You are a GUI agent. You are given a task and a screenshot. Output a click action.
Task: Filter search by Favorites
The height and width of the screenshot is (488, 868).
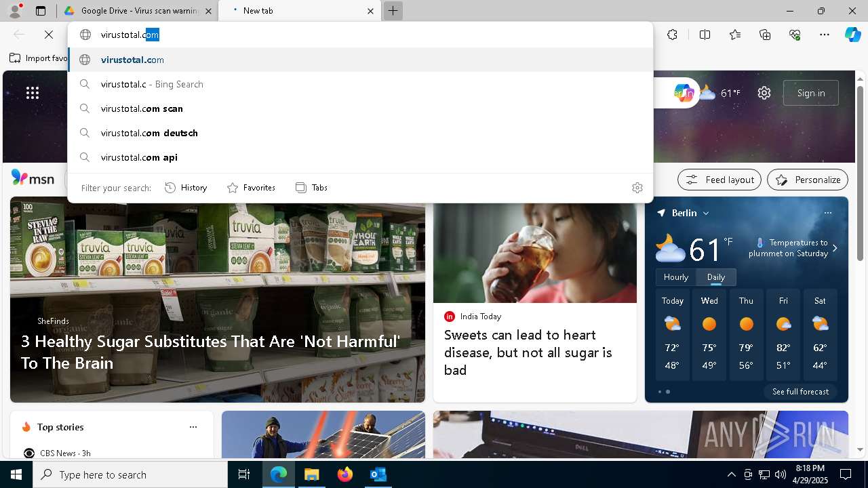(x=251, y=188)
